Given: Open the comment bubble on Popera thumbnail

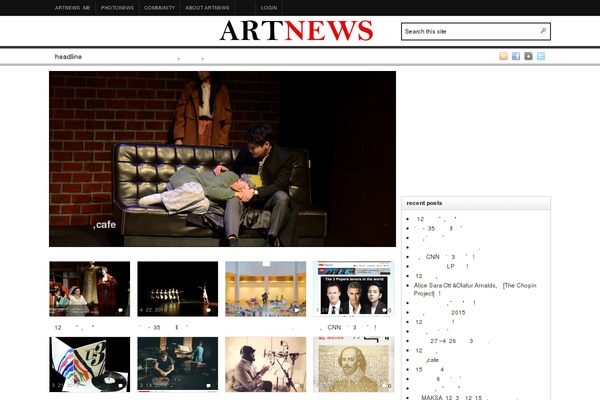Looking at the screenshot, I should (x=384, y=310).
